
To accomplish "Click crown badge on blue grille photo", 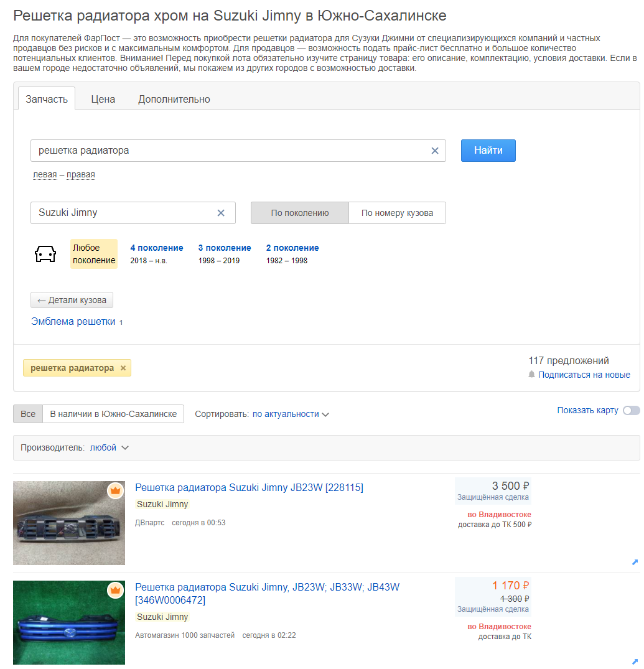I will pyautogui.click(x=115, y=591).
